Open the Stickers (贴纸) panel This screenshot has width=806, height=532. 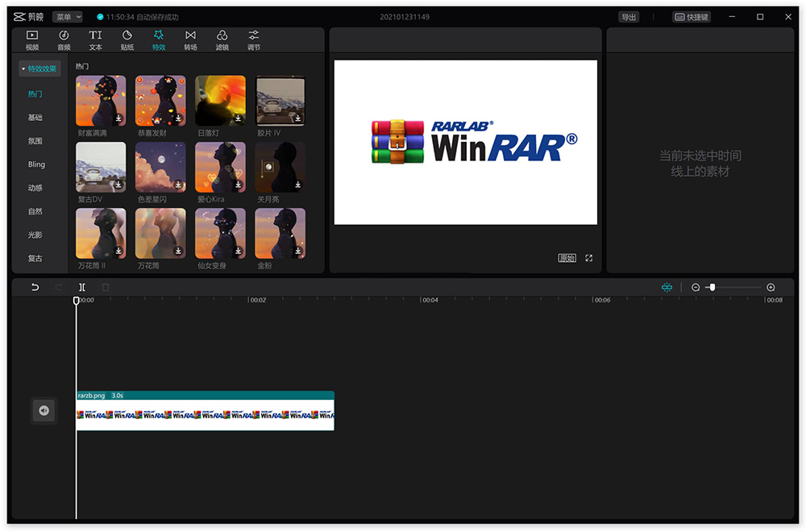pyautogui.click(x=127, y=39)
